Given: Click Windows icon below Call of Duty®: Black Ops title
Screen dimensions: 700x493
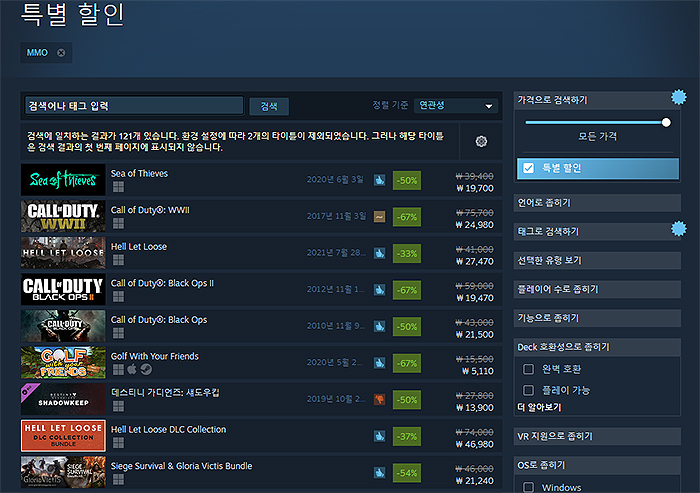Looking at the screenshot, I should point(118,333).
